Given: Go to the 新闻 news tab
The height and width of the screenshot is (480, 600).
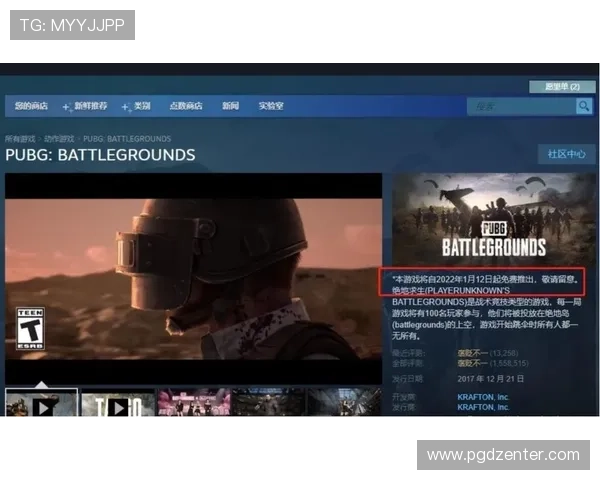Looking at the screenshot, I should click(x=230, y=106).
